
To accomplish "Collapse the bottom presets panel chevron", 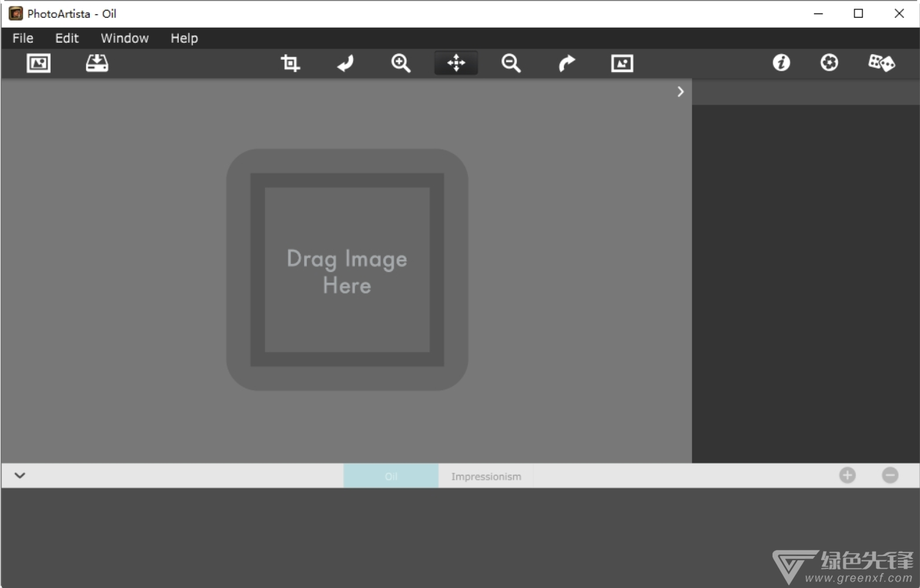I will (x=20, y=476).
